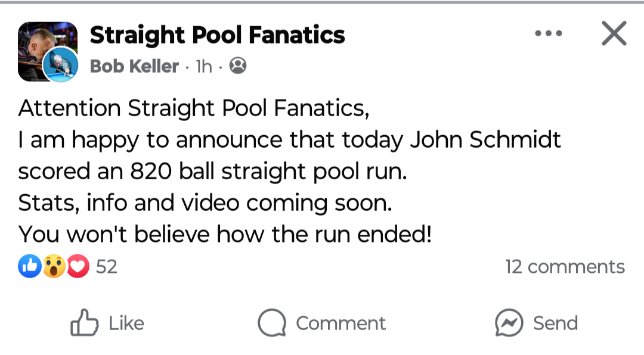
Task: Open the Straight Pool Fanatics group title
Action: 217,35
